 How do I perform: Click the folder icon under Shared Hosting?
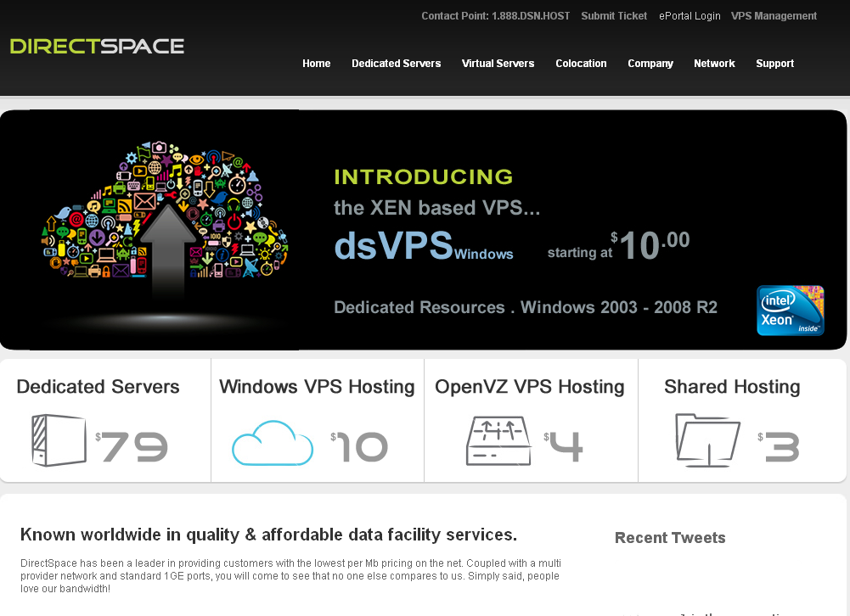tap(707, 440)
